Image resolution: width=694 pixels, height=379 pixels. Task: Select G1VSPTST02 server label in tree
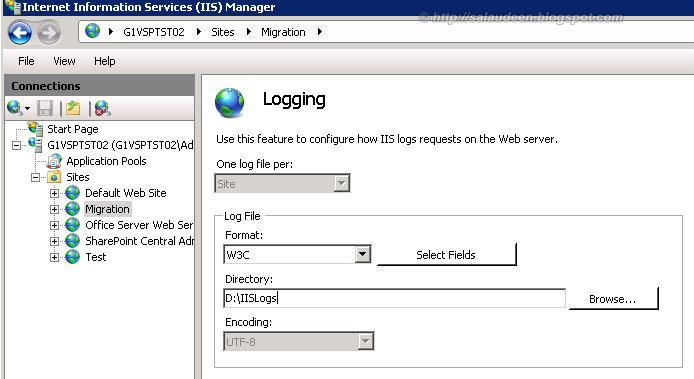[120, 145]
